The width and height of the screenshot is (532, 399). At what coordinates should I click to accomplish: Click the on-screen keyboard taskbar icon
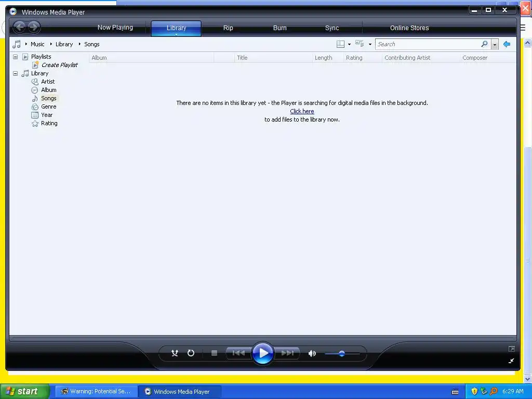pos(455,392)
